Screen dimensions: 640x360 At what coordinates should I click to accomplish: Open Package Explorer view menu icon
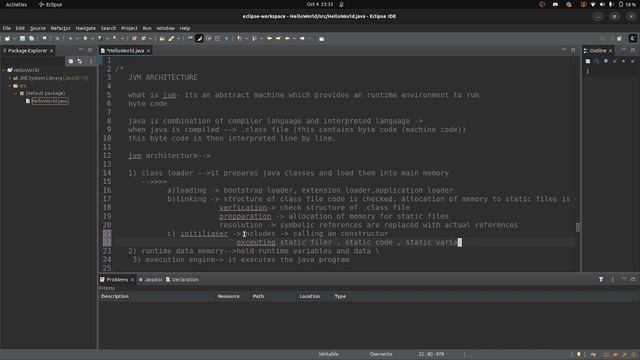[91, 61]
